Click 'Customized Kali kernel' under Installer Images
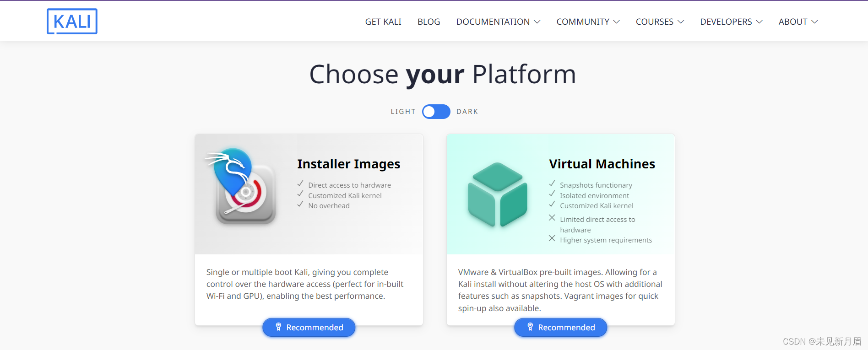Screen dimensions: 868x350 click(345, 196)
